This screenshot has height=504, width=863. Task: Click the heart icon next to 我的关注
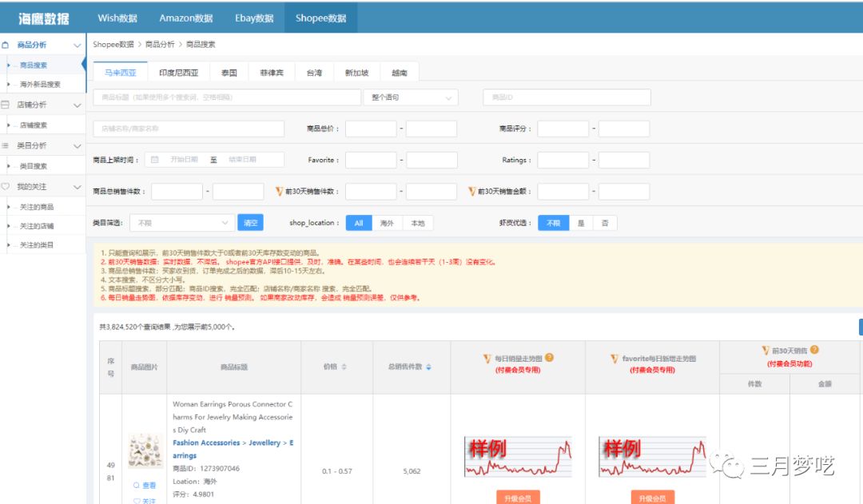point(6,186)
